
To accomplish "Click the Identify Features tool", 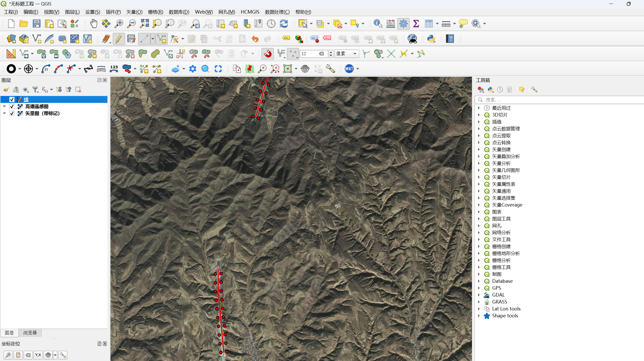I will 378,24.
